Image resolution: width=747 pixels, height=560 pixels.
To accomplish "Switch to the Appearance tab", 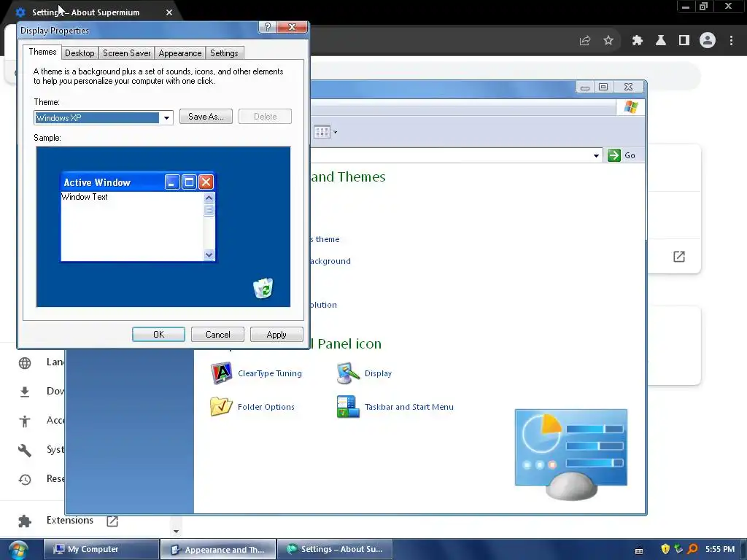I will point(180,52).
